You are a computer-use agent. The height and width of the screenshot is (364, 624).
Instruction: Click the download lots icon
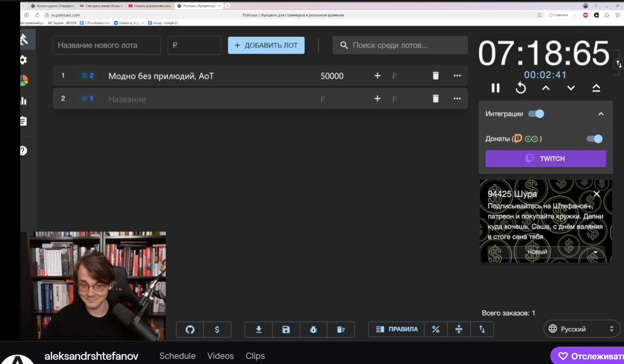click(x=259, y=330)
